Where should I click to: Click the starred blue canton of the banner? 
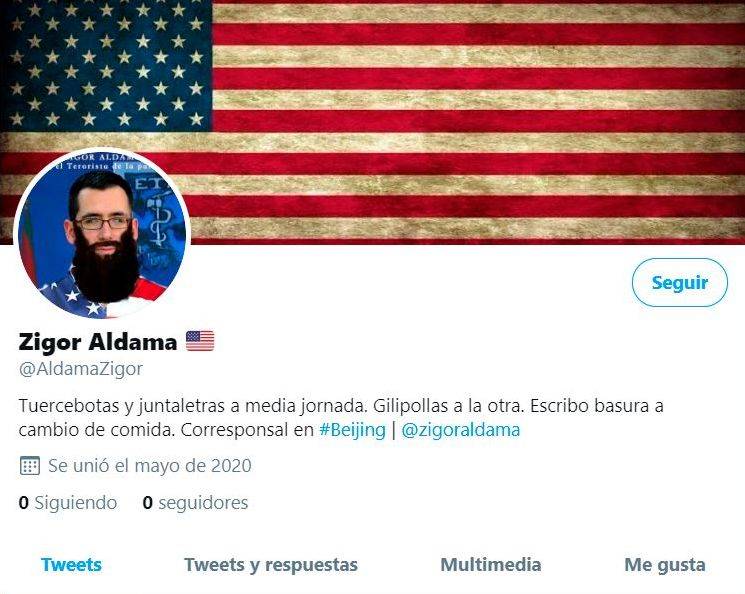(105, 66)
